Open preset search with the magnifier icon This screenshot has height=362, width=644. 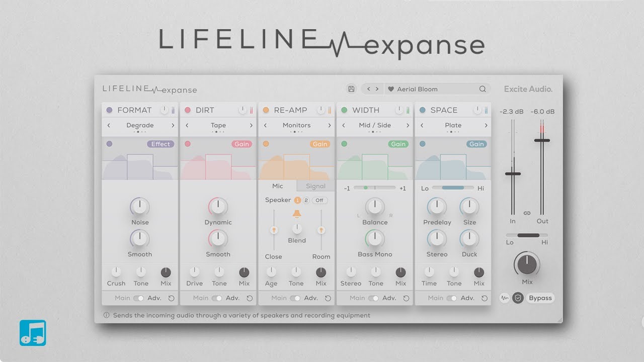[482, 89]
